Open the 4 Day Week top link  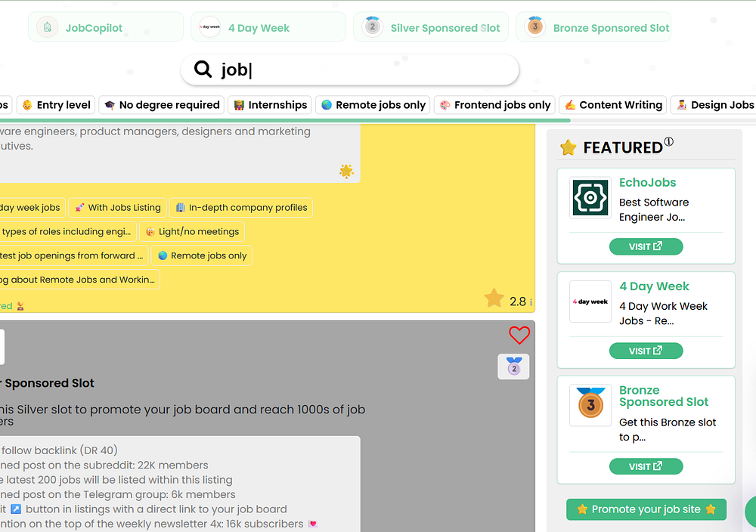tap(268, 27)
